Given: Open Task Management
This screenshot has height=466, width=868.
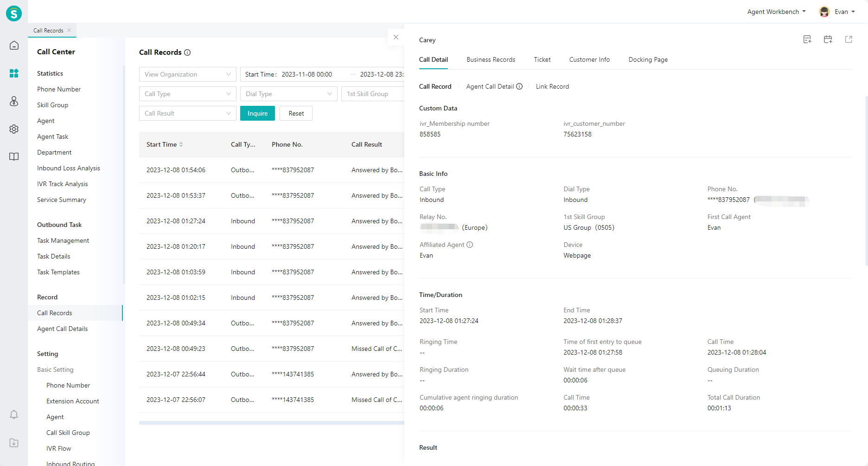Looking at the screenshot, I should [63, 240].
